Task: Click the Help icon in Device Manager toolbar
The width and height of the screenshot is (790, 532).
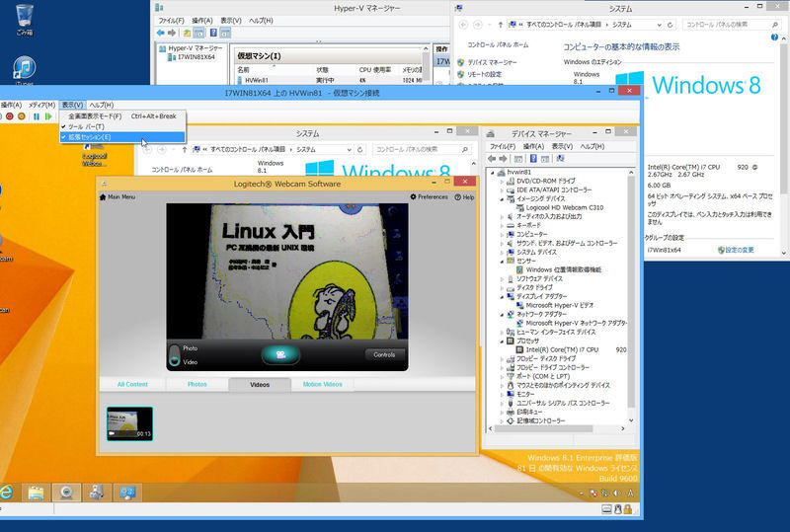Action: pos(533,159)
